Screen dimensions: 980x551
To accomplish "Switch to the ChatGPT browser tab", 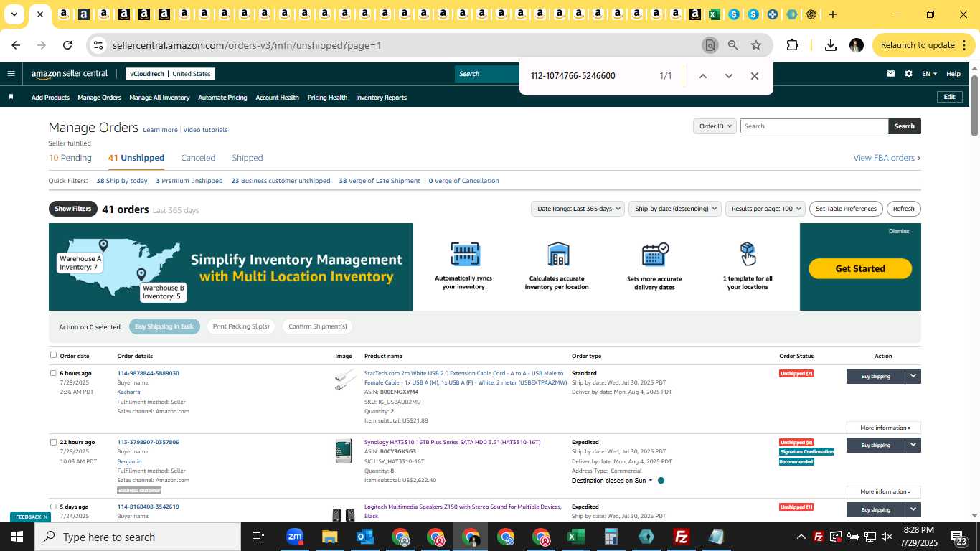I will [x=811, y=14].
